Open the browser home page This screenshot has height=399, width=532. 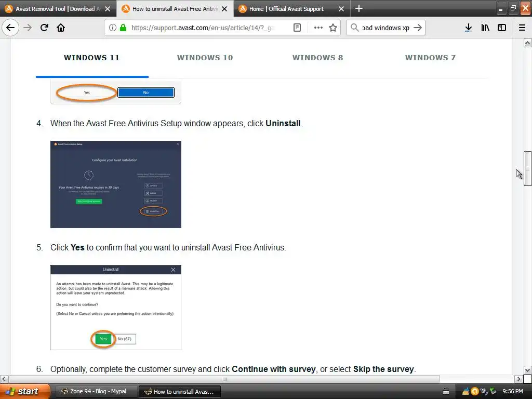(61, 28)
